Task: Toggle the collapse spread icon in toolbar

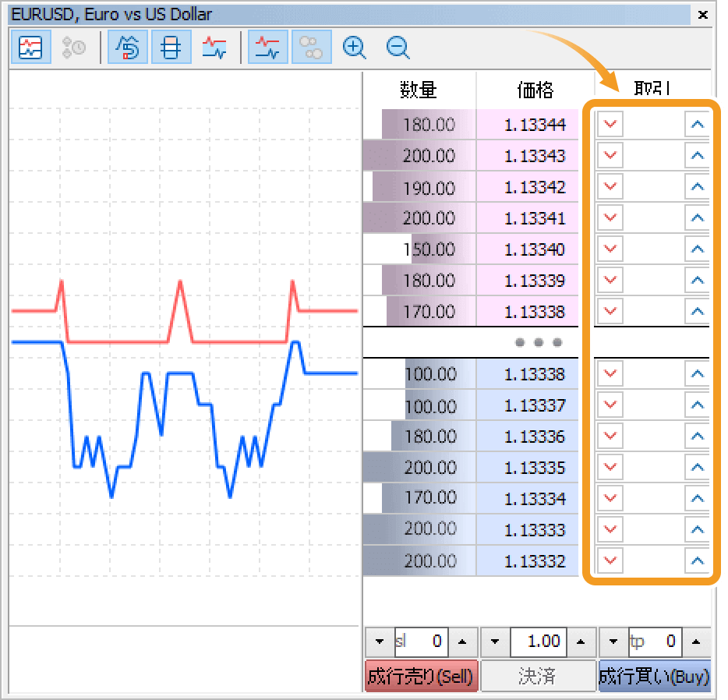Action: pos(171,48)
